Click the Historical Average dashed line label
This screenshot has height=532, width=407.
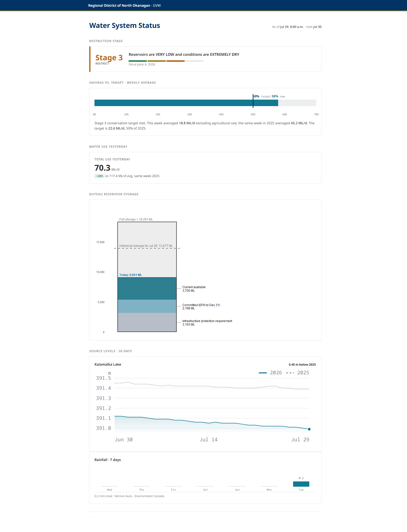click(x=146, y=246)
